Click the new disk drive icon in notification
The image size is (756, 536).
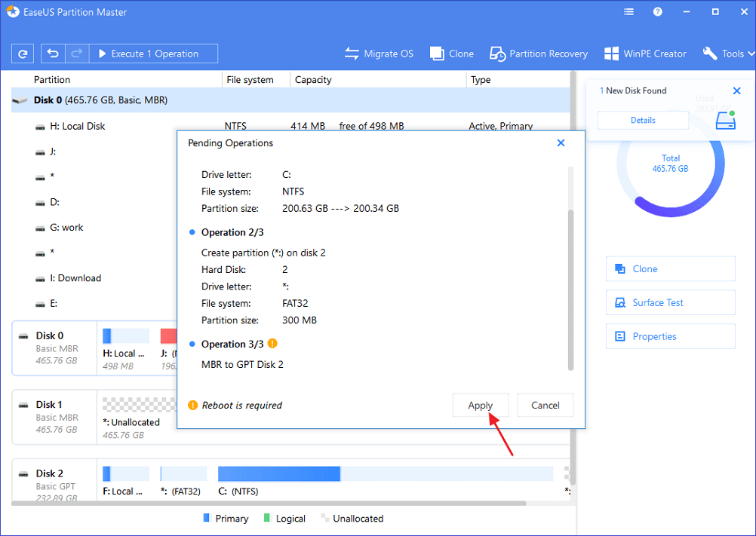pyautogui.click(x=726, y=121)
